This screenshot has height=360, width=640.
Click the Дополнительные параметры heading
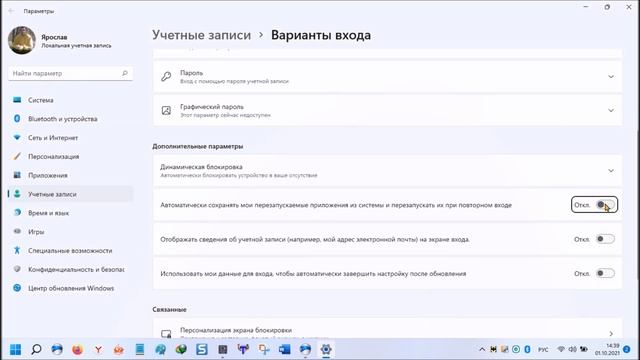click(x=198, y=146)
